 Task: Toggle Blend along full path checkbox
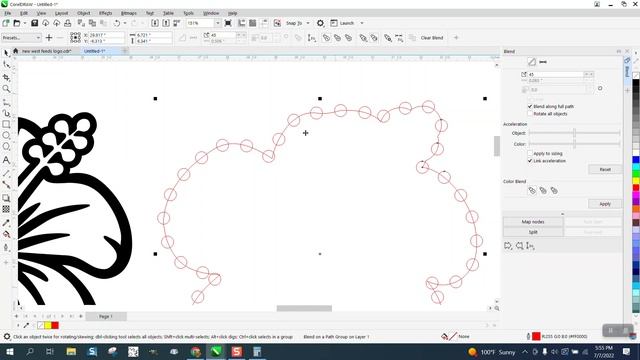click(x=530, y=107)
